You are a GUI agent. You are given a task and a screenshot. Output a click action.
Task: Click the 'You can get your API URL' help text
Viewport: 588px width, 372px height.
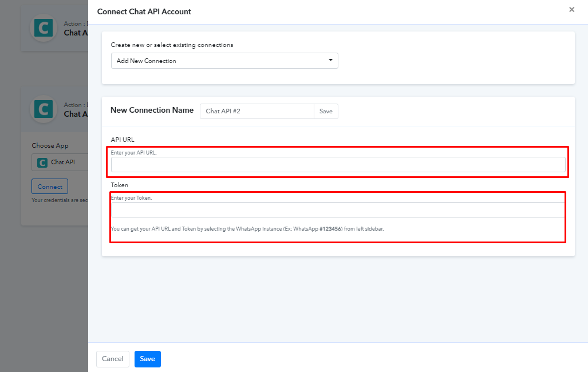pyautogui.click(x=247, y=229)
